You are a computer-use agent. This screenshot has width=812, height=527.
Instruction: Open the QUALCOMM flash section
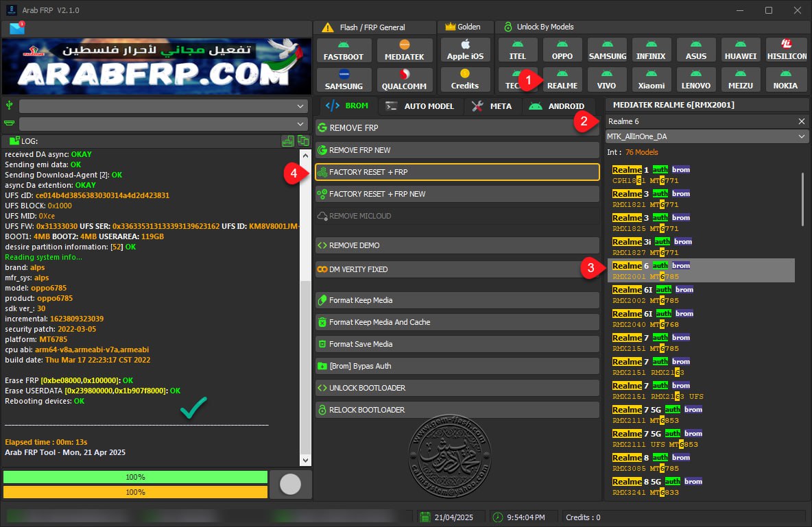(x=404, y=79)
